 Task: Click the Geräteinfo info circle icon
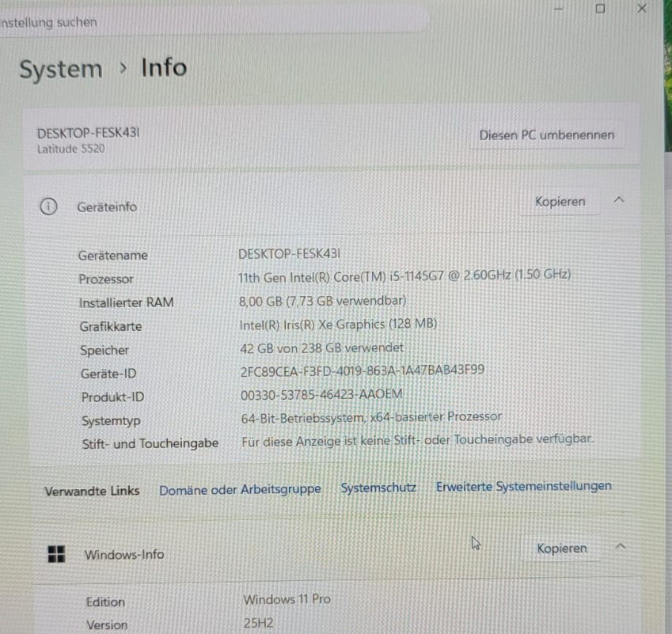tap(48, 207)
